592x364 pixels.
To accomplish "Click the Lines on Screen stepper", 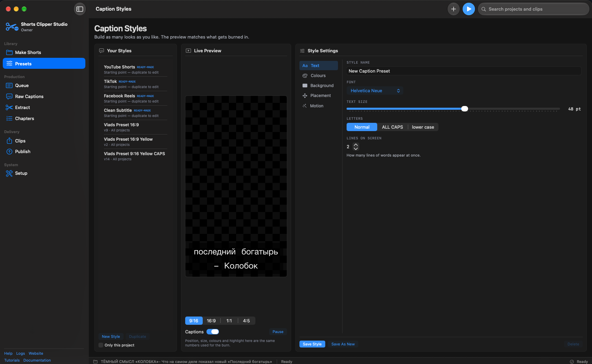I will tap(356, 147).
